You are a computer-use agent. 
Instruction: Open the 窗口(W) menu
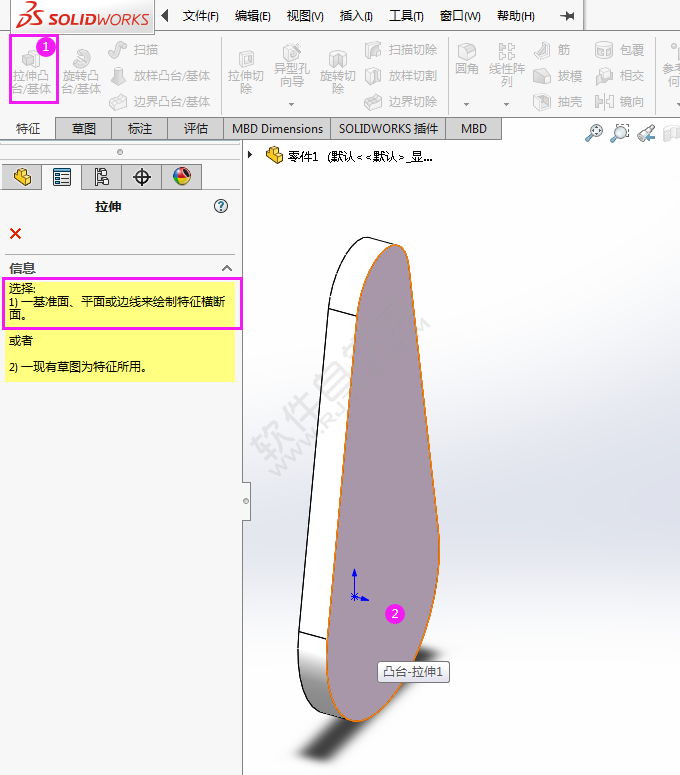pos(460,16)
